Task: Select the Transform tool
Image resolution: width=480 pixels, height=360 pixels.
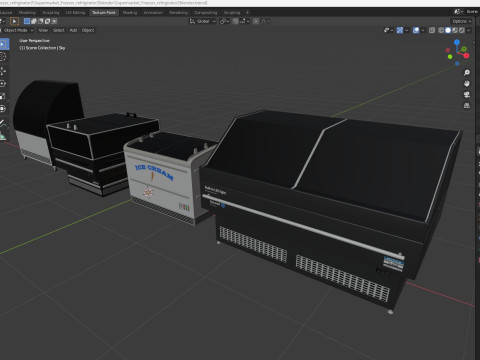Action: click(x=3, y=109)
